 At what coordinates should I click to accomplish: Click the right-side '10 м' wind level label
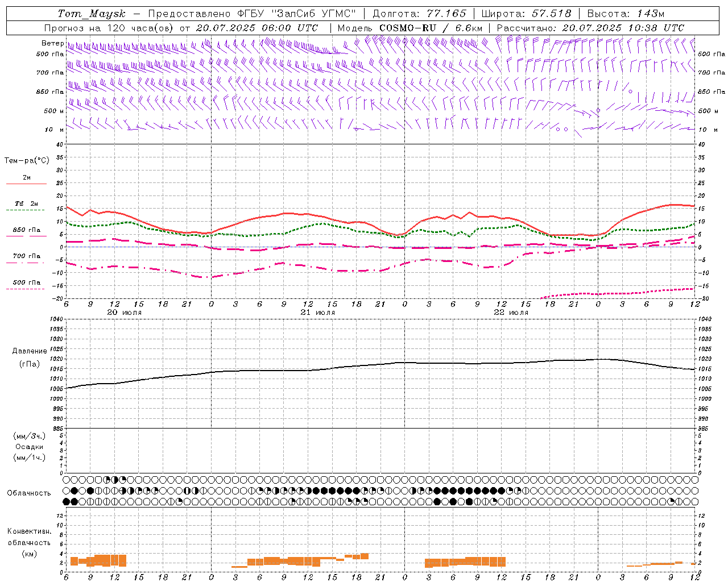(x=708, y=130)
